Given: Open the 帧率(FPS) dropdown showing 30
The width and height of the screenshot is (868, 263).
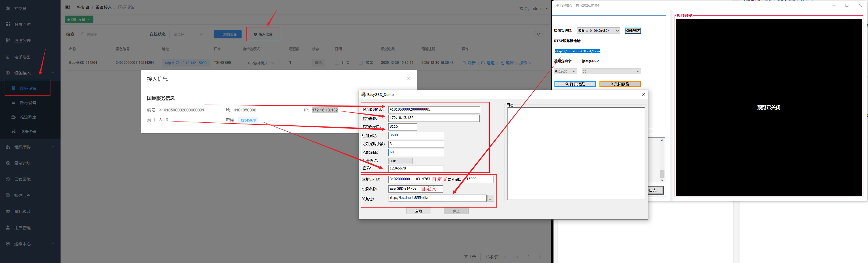Looking at the screenshot, I should pyautogui.click(x=611, y=71).
